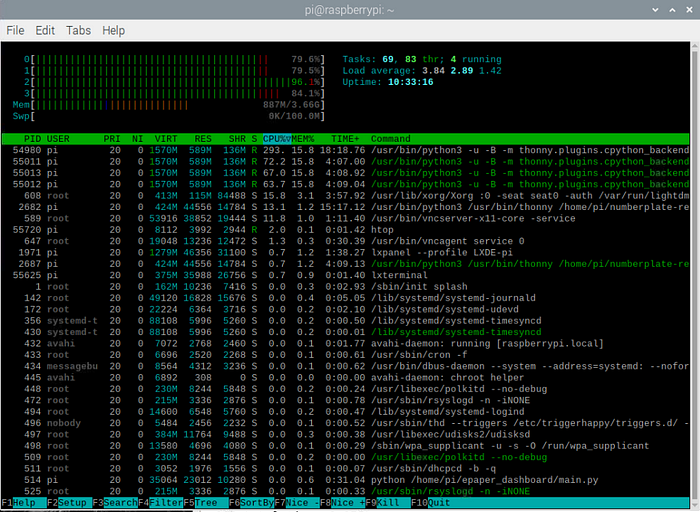Select rsyslogd process with PID 472

346,400
